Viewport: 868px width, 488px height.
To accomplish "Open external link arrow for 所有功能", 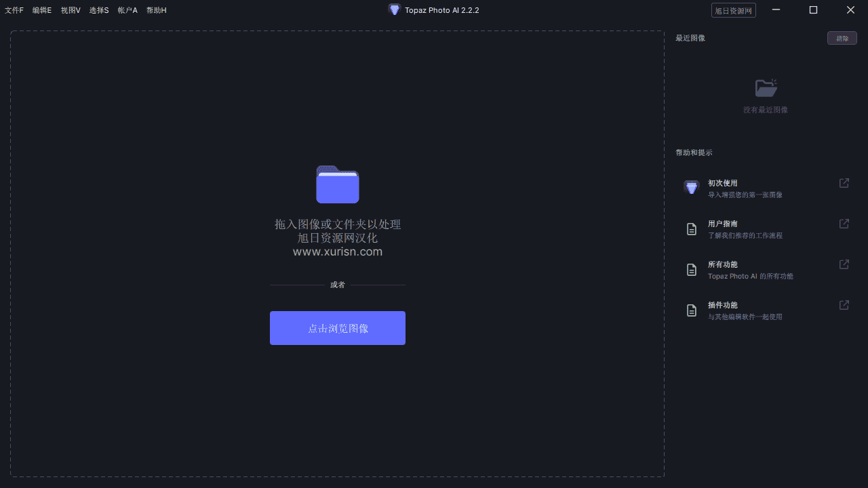I will (844, 264).
